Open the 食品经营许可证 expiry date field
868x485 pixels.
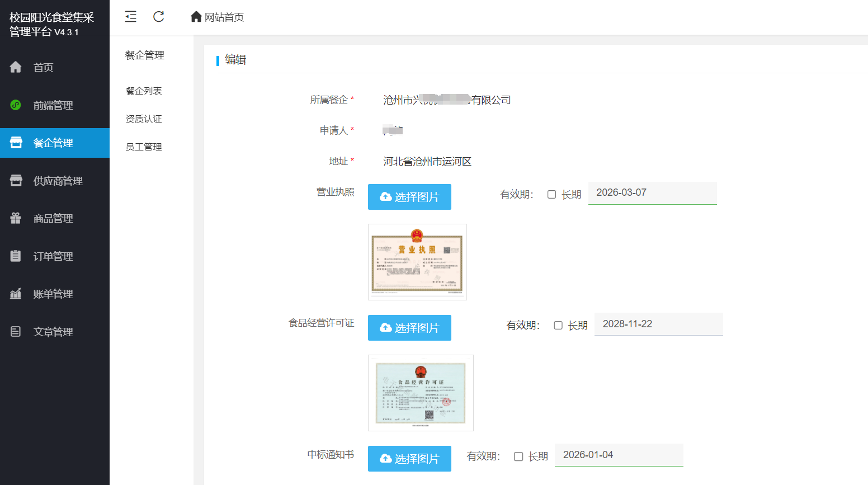click(658, 324)
